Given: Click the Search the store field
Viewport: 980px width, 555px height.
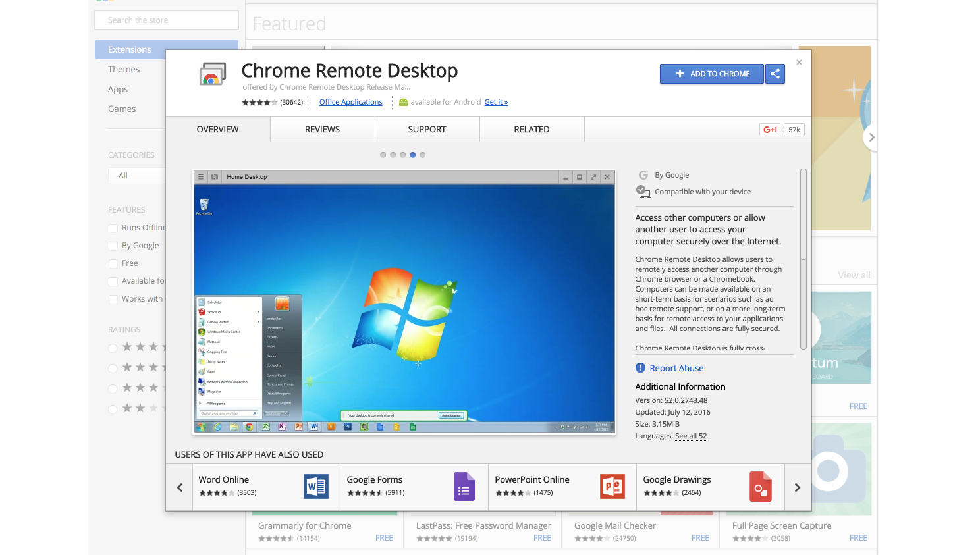Looking at the screenshot, I should tap(166, 20).
